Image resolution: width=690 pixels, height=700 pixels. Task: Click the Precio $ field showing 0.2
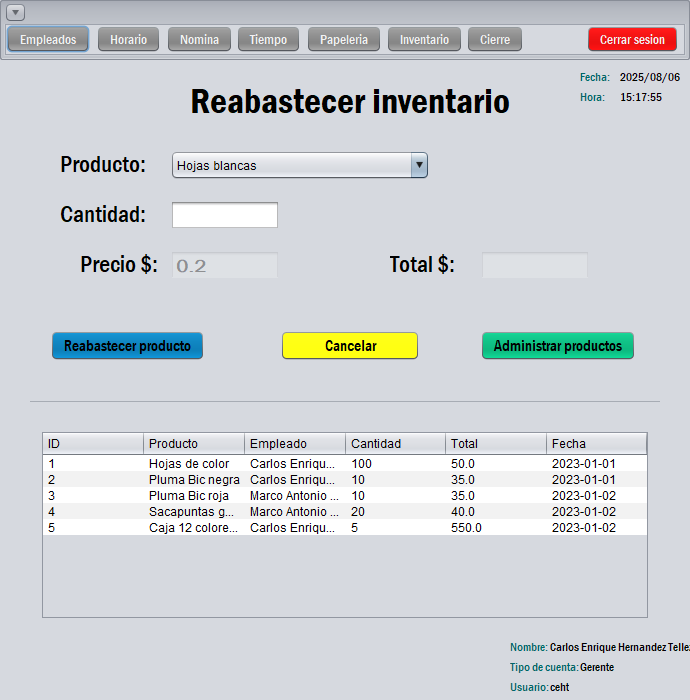(x=225, y=265)
